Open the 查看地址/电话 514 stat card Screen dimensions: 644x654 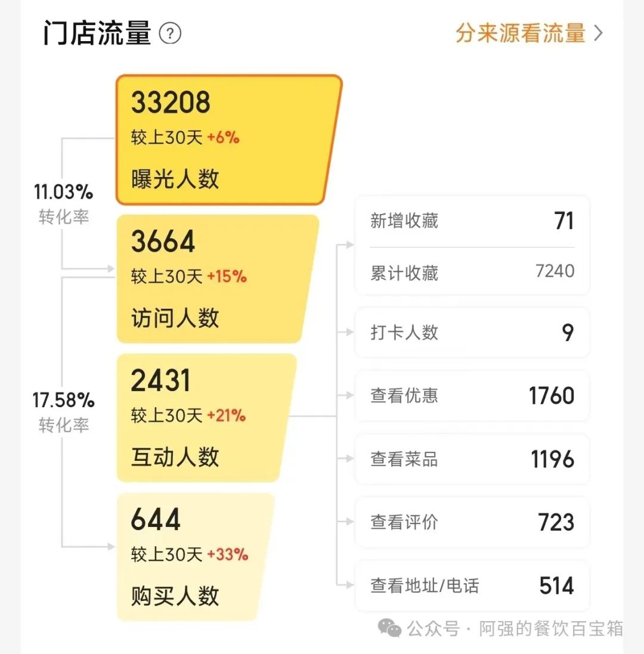coord(472,585)
